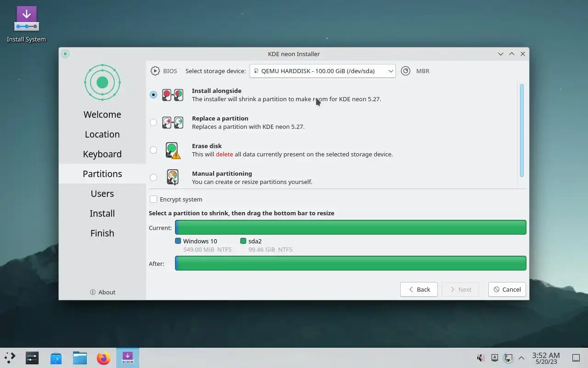Click the 549.00 MiB NTFS size text
The height and width of the screenshot is (368, 588).
(207, 250)
